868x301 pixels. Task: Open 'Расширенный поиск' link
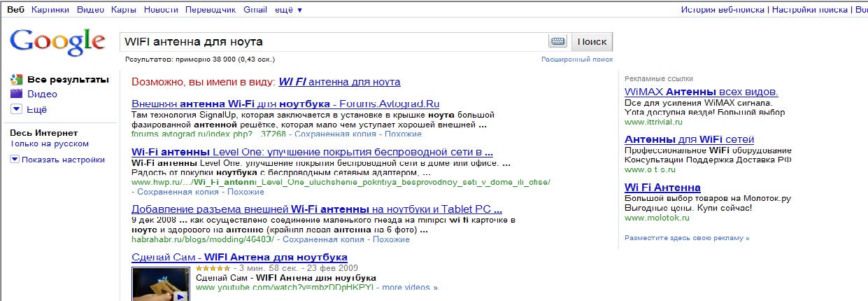pos(577,60)
